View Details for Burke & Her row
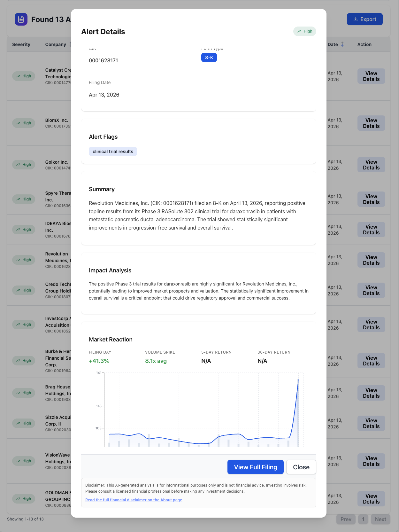 (371, 361)
